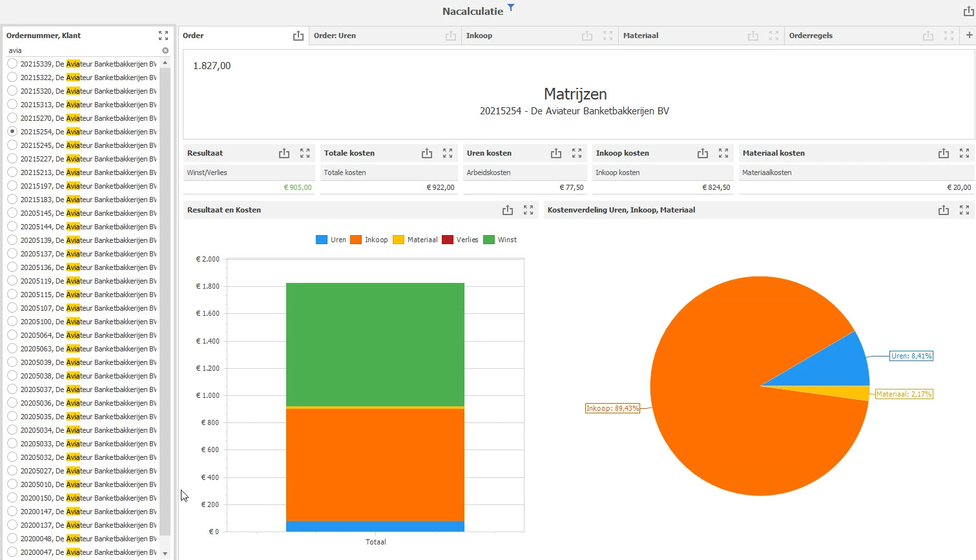
Task: Export the Resultaat panel
Action: 284,153
